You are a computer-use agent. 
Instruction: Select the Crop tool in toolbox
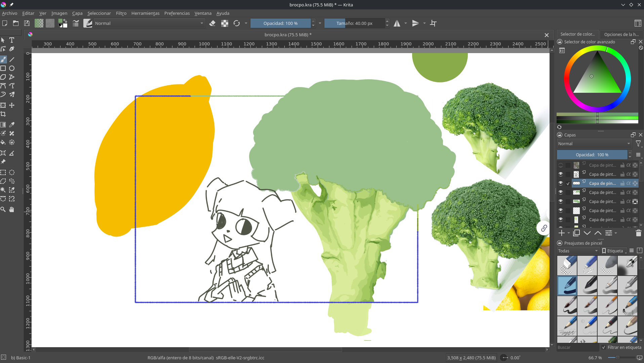coord(3,114)
